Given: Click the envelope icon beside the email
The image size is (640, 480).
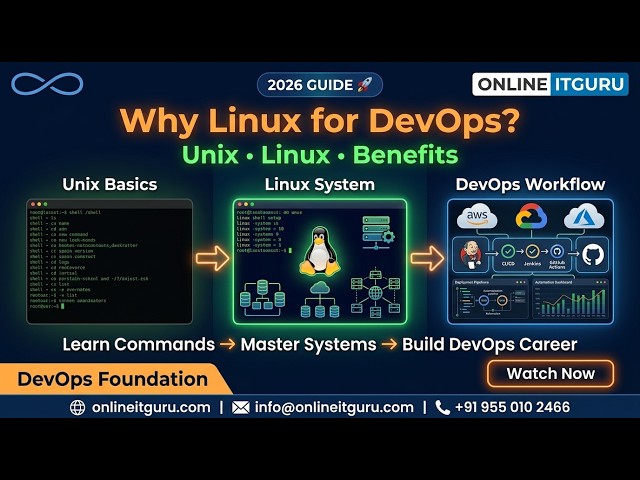Looking at the screenshot, I should (240, 407).
